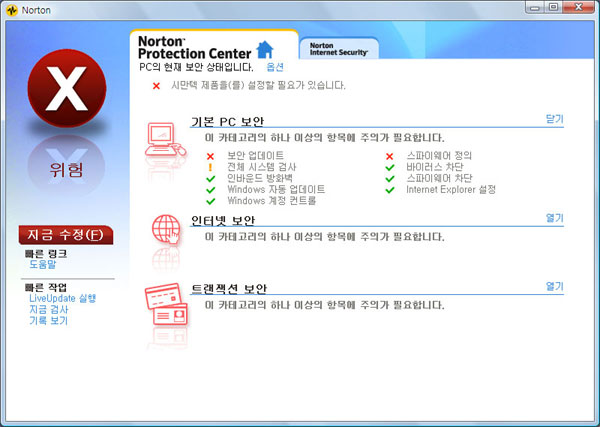Click the 트랜잭션 보안 section heading
This screenshot has height=427, width=600.
click(228, 289)
